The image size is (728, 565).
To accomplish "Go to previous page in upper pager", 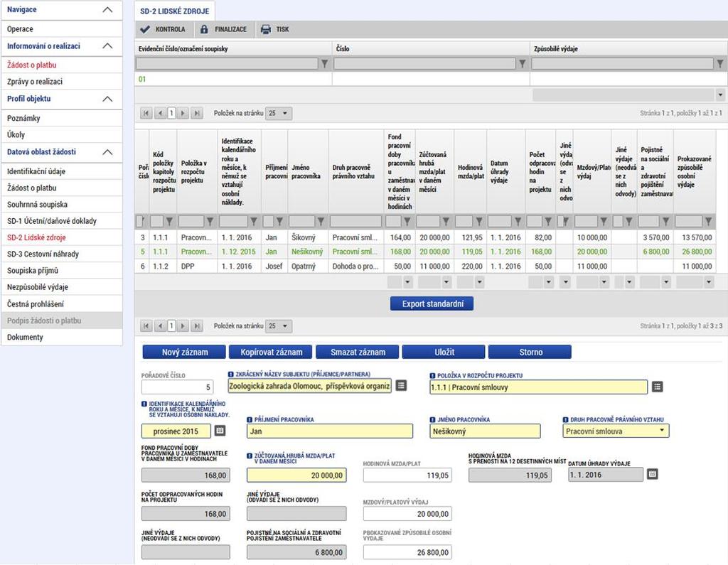I will click(160, 113).
